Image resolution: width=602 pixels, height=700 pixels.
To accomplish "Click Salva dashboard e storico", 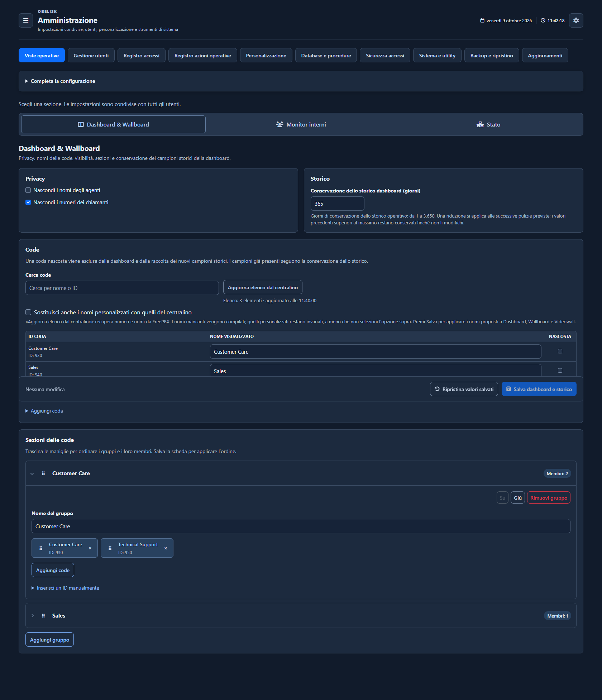I will point(539,389).
